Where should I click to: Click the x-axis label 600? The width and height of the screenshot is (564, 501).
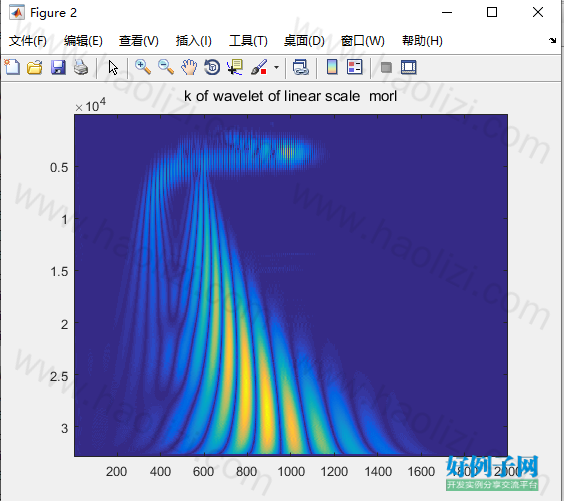pos(204,471)
